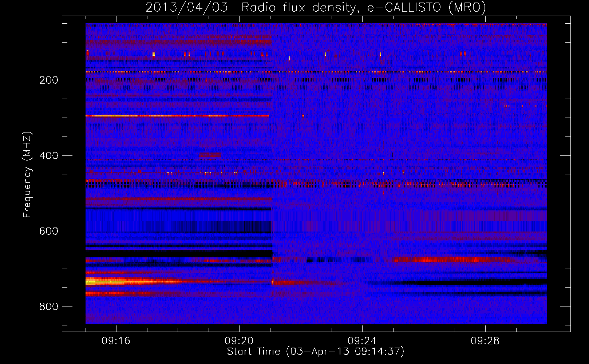Click the plot title '2013/04/03 Radio flux density, e-CALLISTO (MRO)'

point(316,7)
